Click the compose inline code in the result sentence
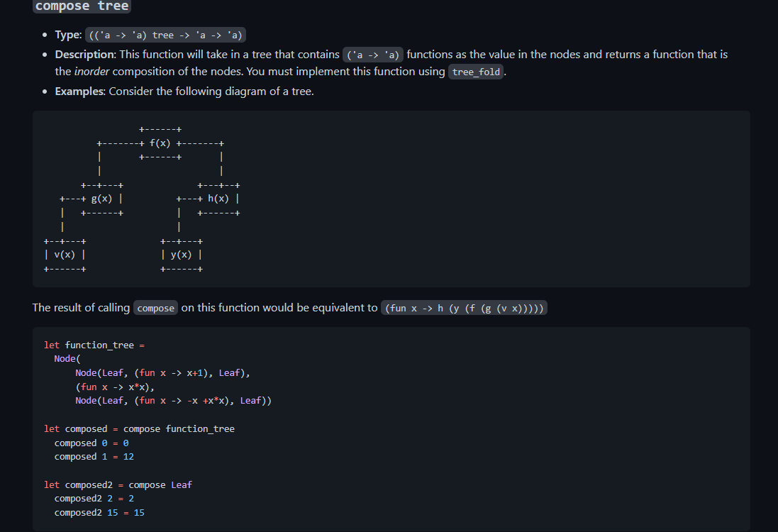Image resolution: width=778 pixels, height=532 pixels. [x=155, y=308]
